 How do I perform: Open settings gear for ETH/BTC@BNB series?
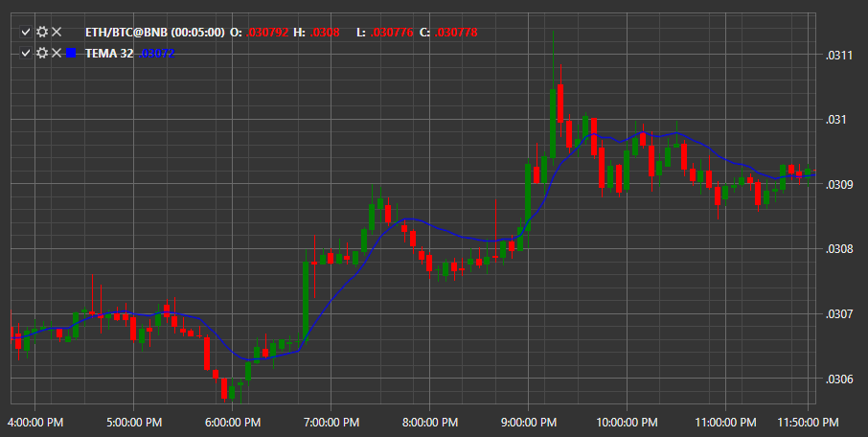[x=42, y=33]
